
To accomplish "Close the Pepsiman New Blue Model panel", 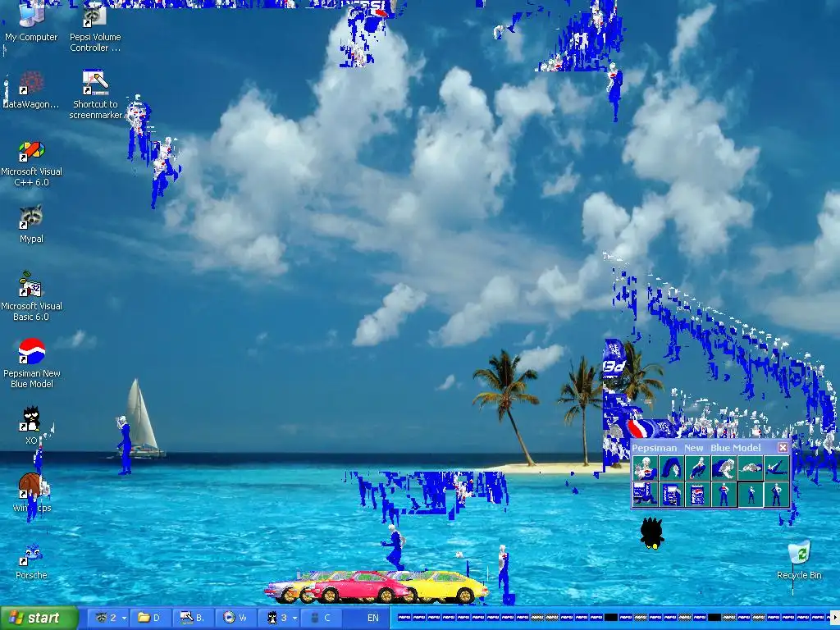I will tap(783, 447).
